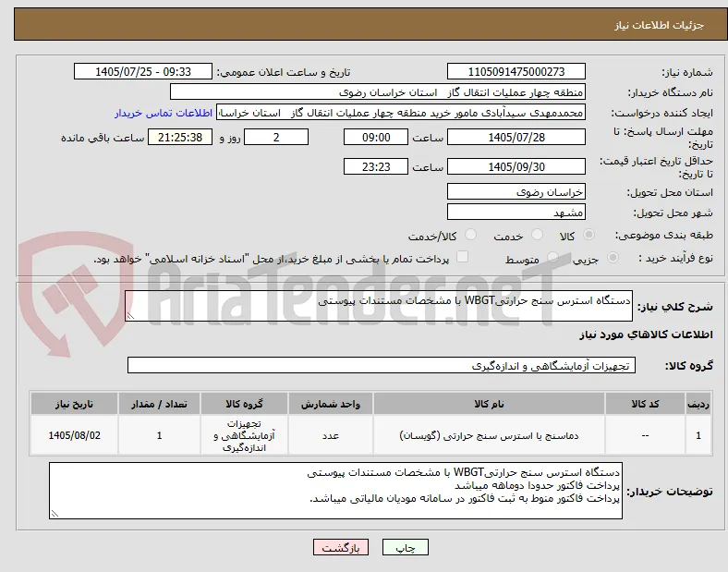
Task: Select the خدمت radio button
Action: [x=537, y=235]
